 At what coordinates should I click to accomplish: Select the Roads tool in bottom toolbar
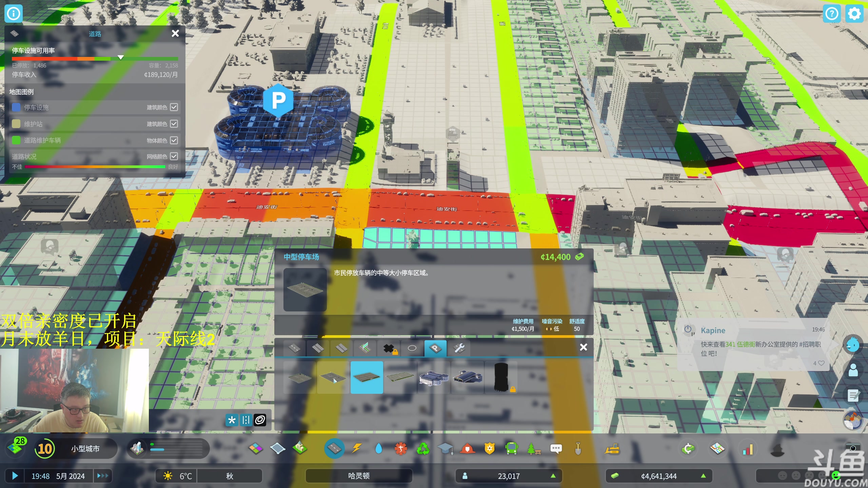pos(334,449)
